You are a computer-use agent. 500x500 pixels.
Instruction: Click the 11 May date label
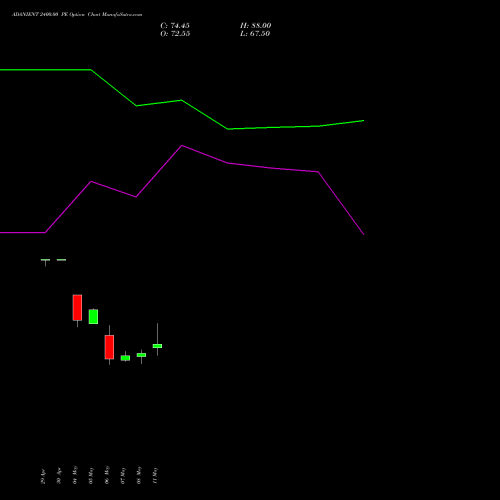click(155, 476)
